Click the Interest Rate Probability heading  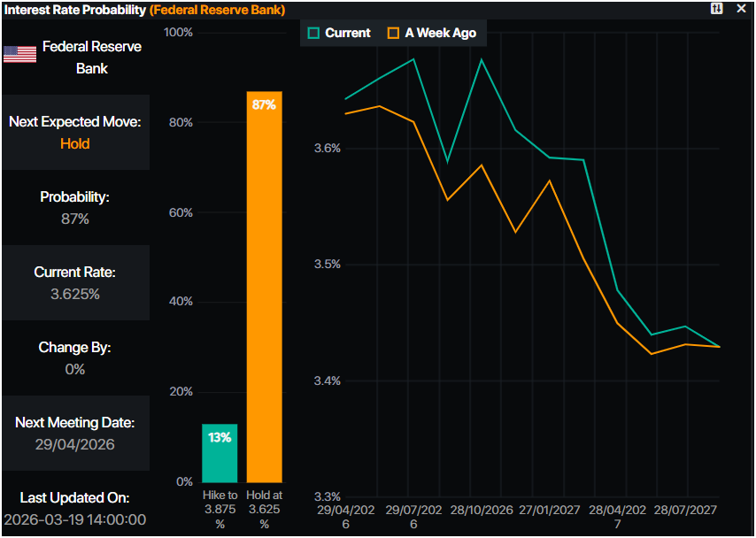(73, 10)
